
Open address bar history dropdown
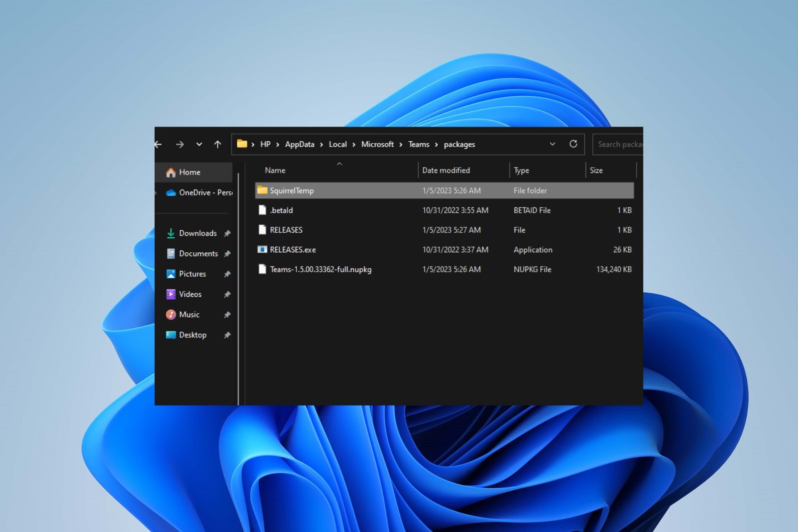click(552, 144)
